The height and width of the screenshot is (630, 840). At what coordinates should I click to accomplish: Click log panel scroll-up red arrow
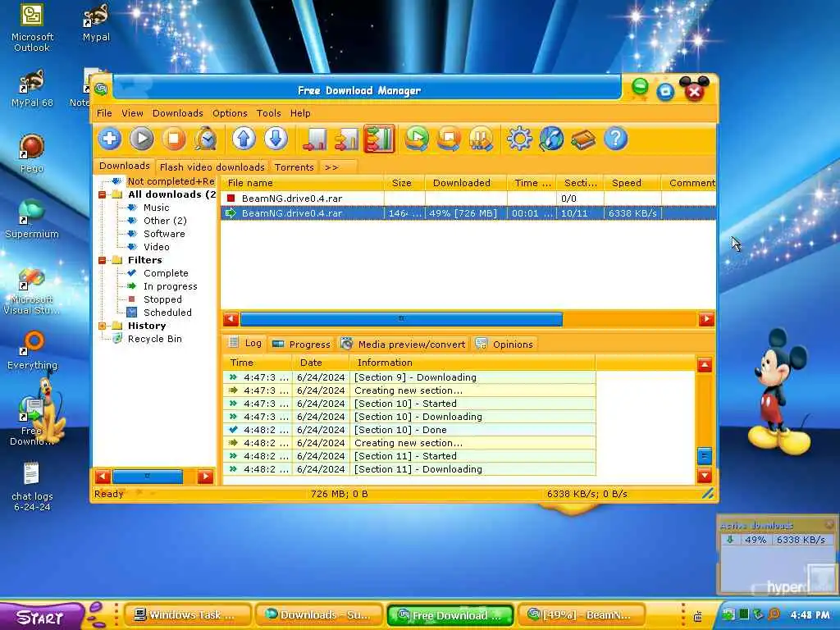705,365
